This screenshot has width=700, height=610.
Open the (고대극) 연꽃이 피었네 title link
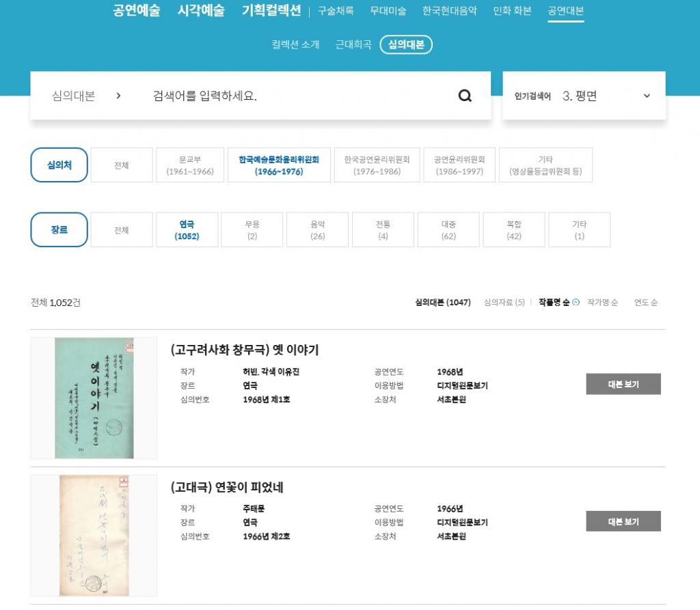(x=227, y=488)
